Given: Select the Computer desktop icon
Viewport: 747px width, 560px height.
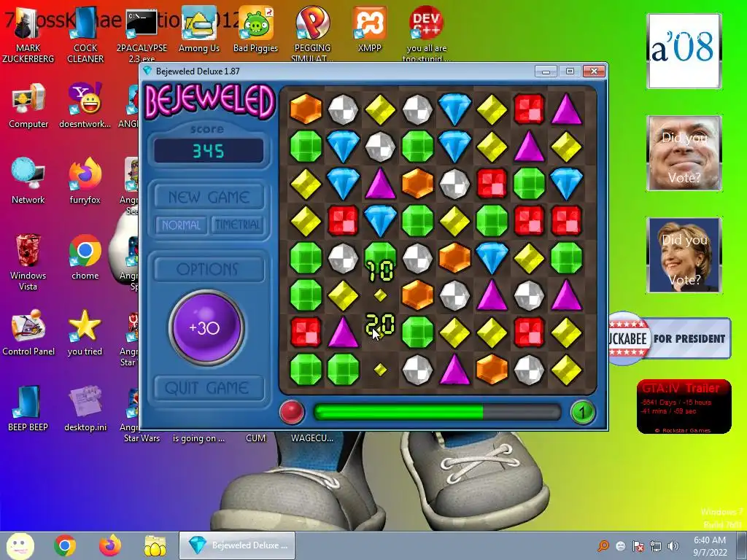Looking at the screenshot, I should tap(28, 106).
